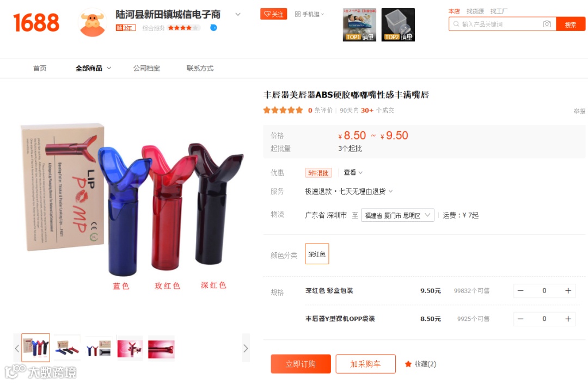Click the blue shield badge icon
Viewport: 588px width, 383px height.
pos(213,27)
